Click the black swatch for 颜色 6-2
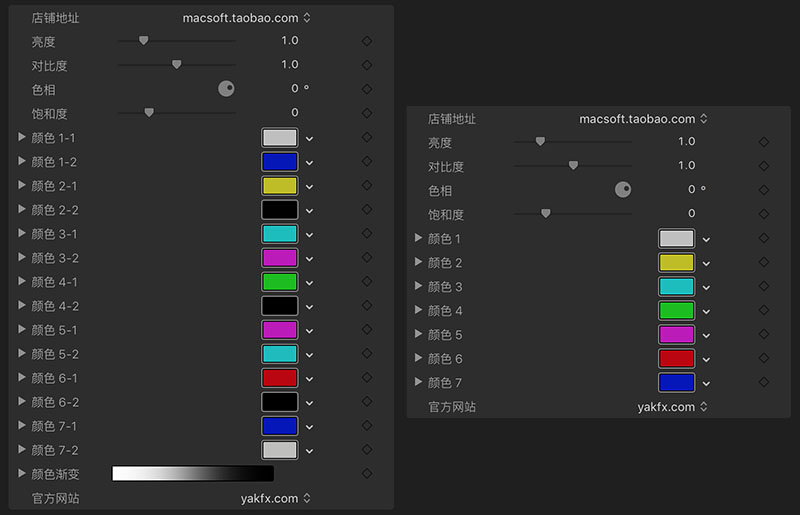This screenshot has width=800, height=515. click(280, 402)
